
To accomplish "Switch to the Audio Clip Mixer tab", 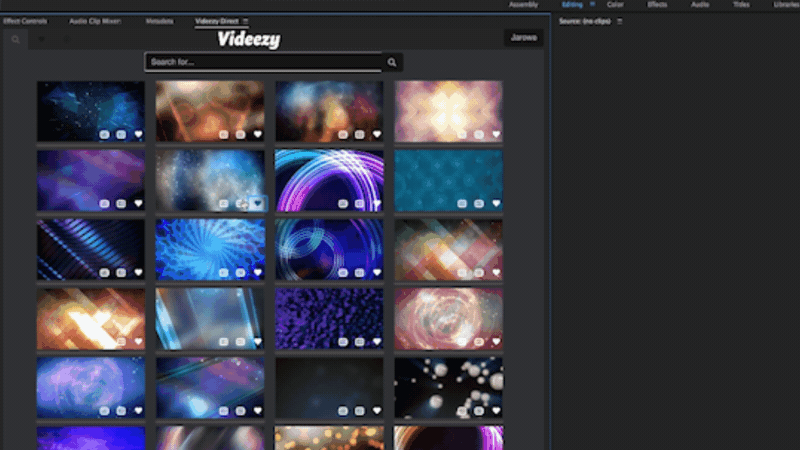I will tap(95, 21).
